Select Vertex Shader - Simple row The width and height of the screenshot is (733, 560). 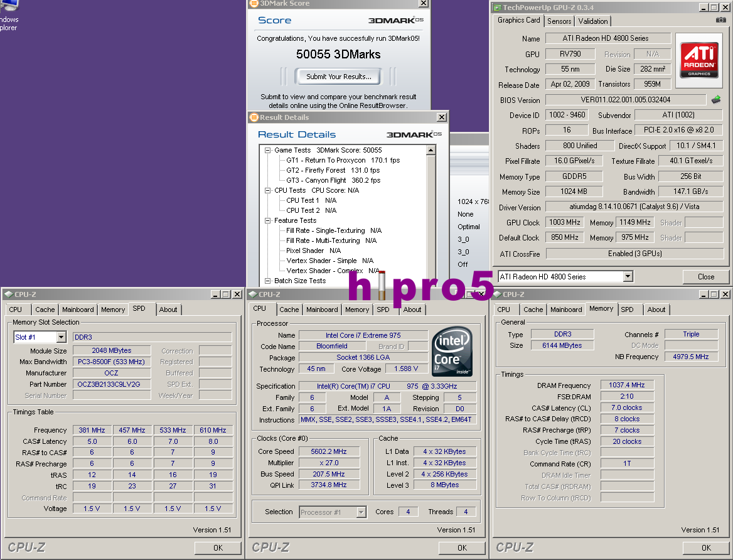[x=329, y=261]
